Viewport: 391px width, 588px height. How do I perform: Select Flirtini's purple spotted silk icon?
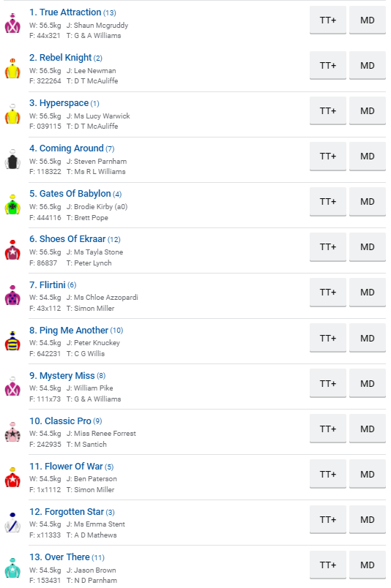[12, 296]
